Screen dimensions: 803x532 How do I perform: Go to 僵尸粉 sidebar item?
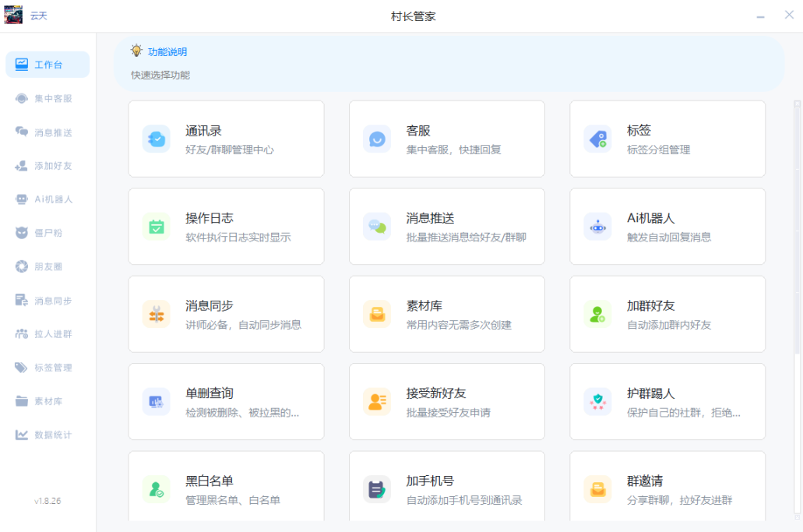[48, 233]
